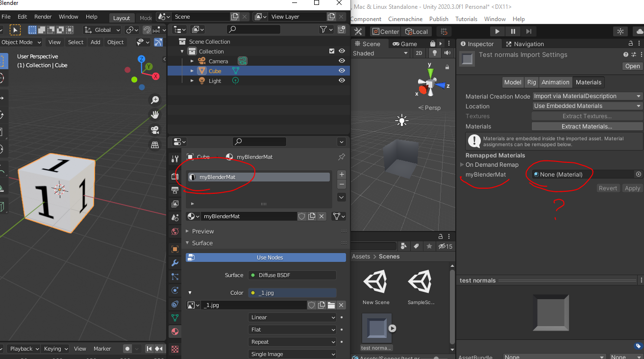Open image file with folder icon beside _1.jpg
Screen dimensions: 644x359
coord(331,305)
